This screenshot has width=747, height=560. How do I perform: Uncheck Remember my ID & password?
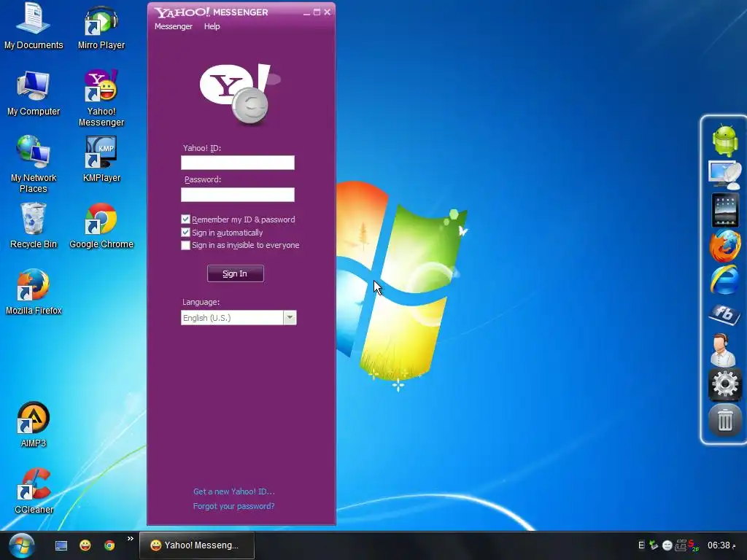[x=186, y=219]
